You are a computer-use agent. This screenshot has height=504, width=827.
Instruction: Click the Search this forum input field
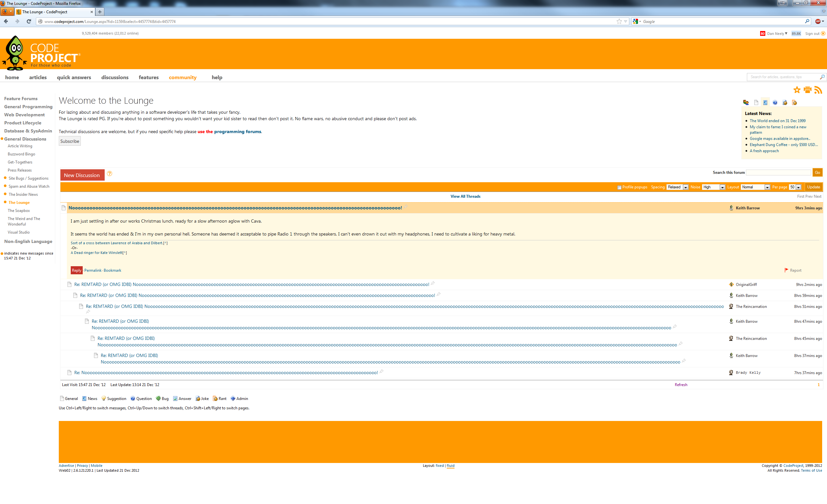tap(778, 173)
